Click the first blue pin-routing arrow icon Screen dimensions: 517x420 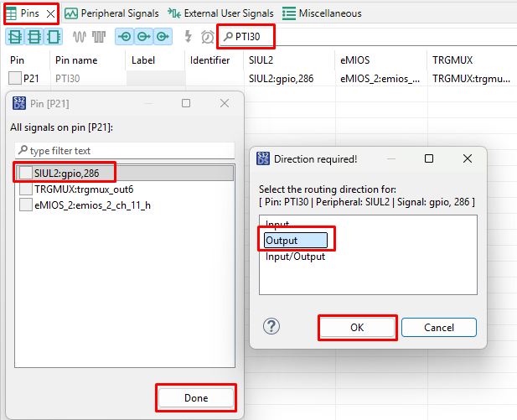point(124,37)
